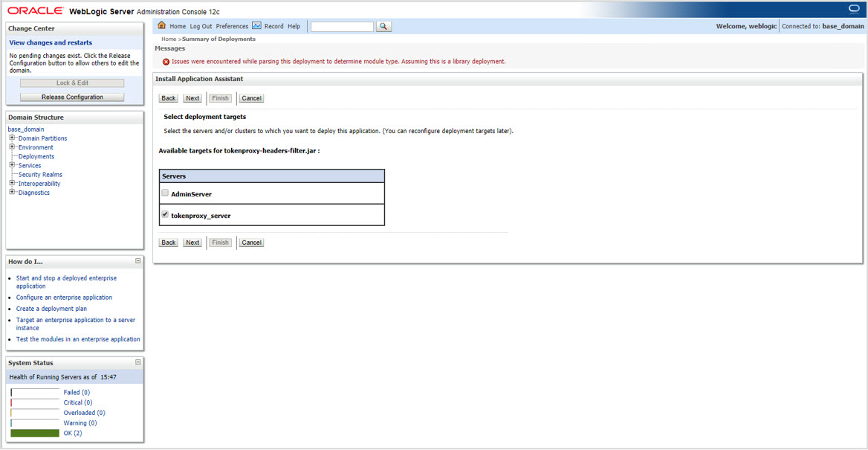
Task: Click the OK (2) status link
Action: tap(73, 434)
